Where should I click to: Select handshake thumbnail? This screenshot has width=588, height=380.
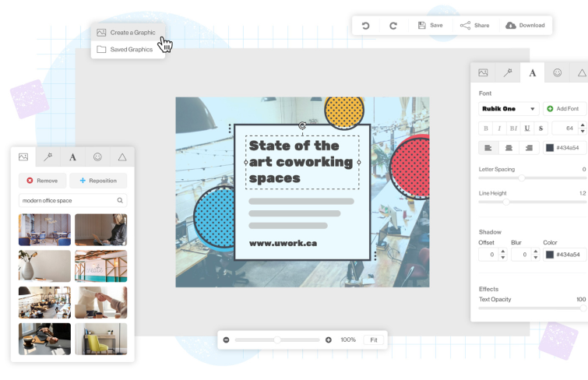click(x=101, y=302)
